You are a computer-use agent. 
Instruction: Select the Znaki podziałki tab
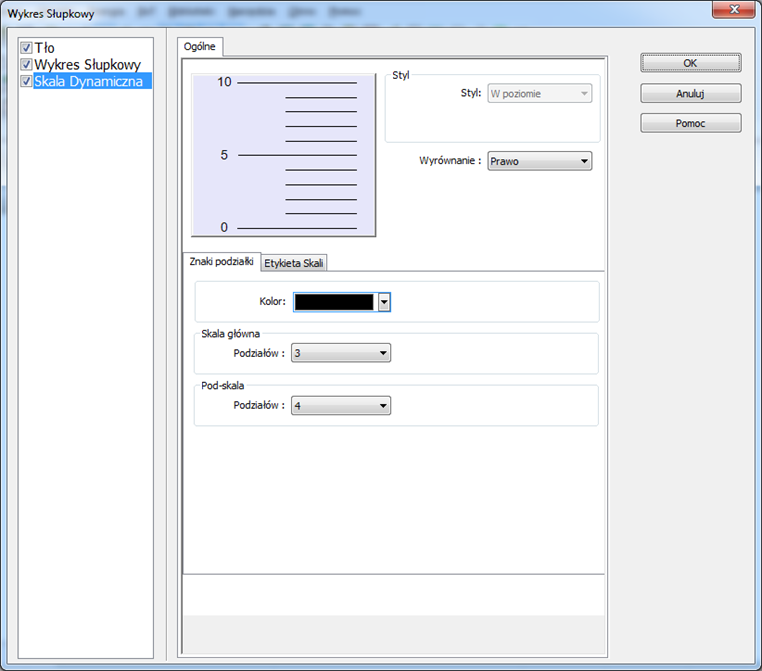(x=221, y=261)
